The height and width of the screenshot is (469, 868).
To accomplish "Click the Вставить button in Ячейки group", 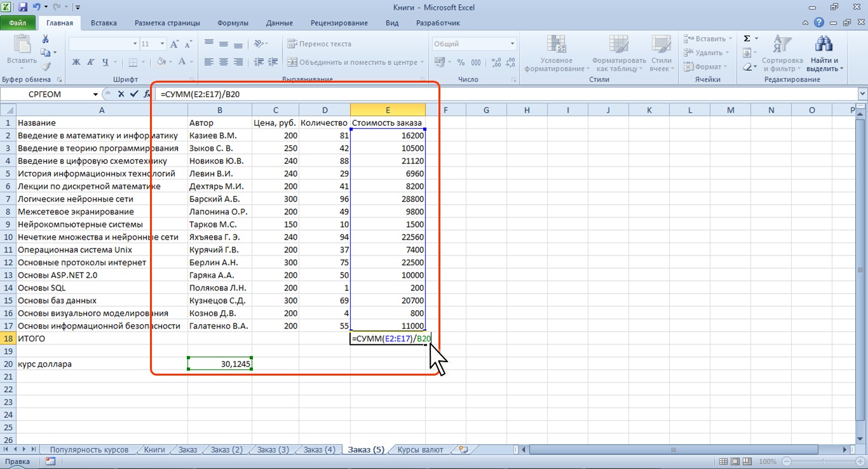I will tap(707, 39).
